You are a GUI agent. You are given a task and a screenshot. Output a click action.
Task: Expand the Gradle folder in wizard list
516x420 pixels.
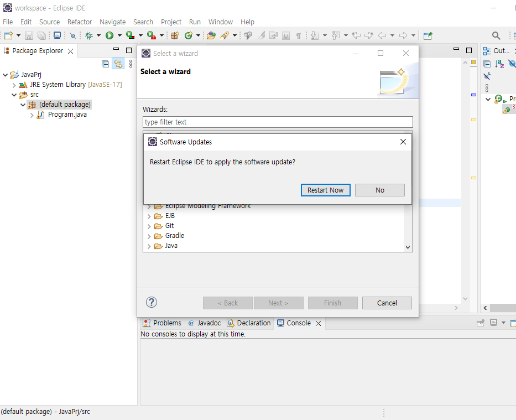coord(149,236)
